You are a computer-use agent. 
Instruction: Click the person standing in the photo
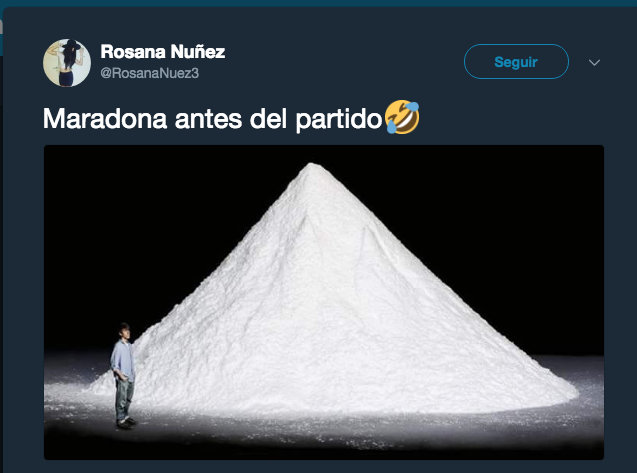(123, 376)
